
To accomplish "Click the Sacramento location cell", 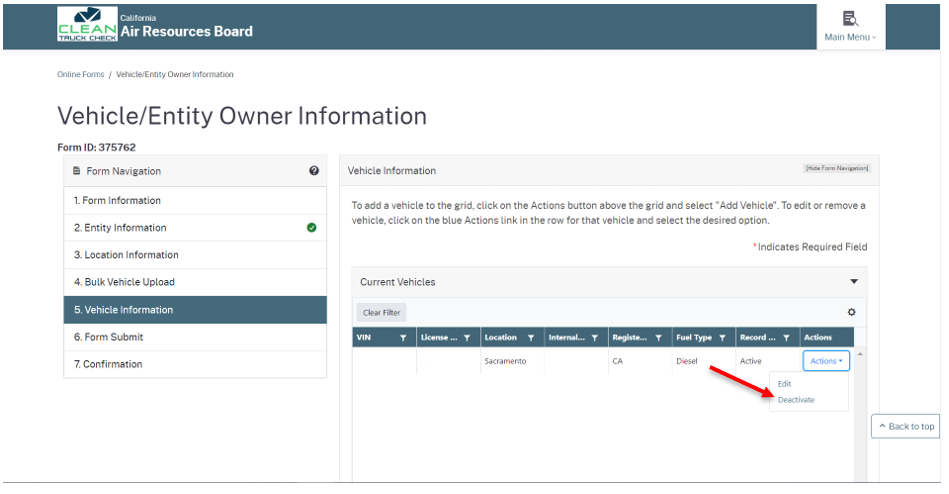I will [x=505, y=361].
